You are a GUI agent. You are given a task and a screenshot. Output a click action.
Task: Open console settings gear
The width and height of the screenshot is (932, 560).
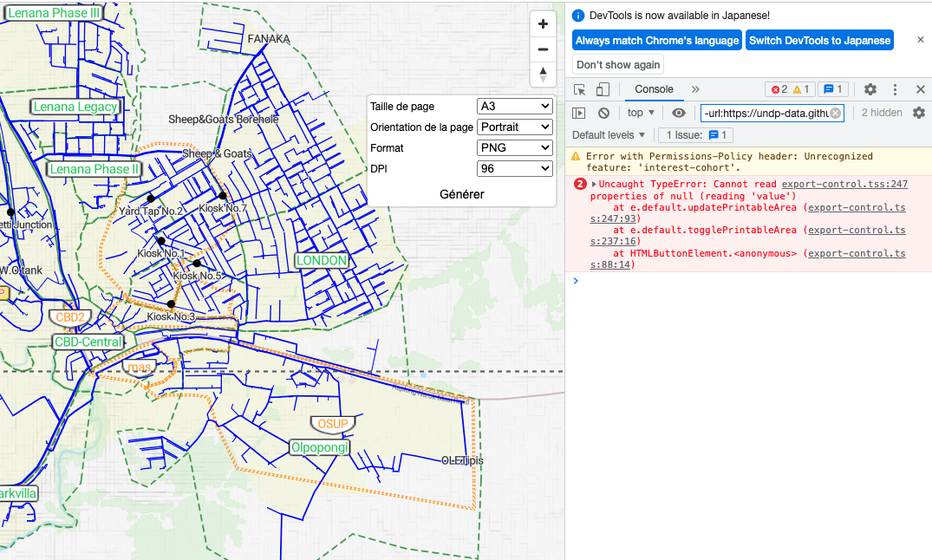pos(919,113)
